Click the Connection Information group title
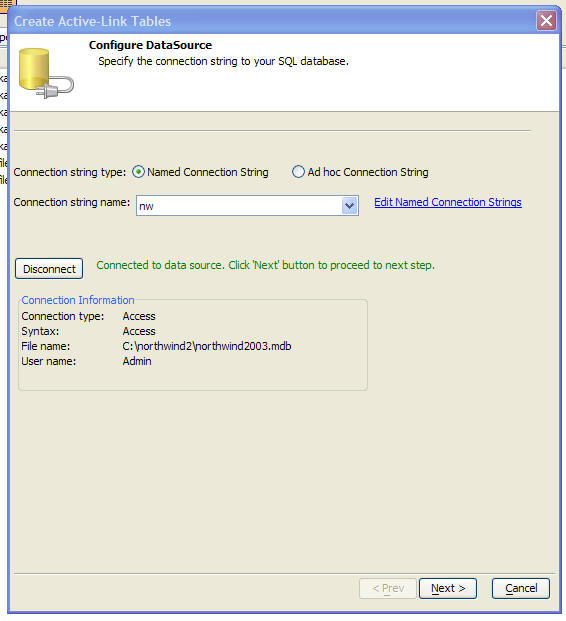Image resolution: width=566 pixels, height=621 pixels. (x=78, y=300)
